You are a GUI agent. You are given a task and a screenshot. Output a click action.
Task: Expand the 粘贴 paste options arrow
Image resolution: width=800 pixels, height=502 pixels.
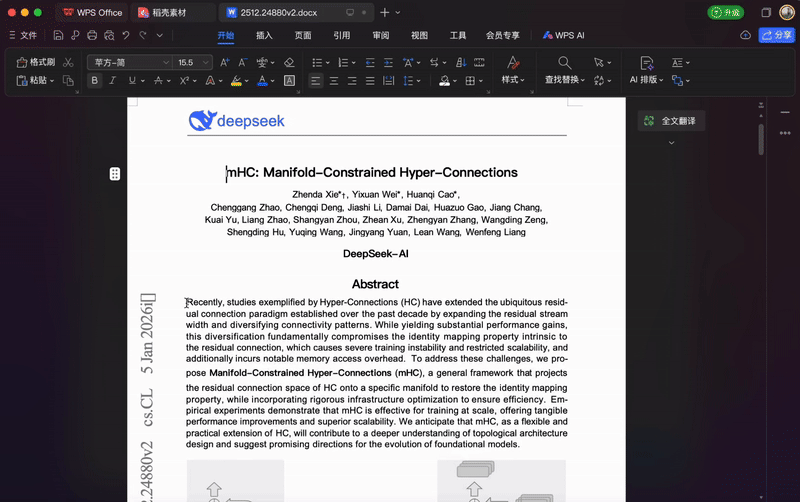click(52, 81)
